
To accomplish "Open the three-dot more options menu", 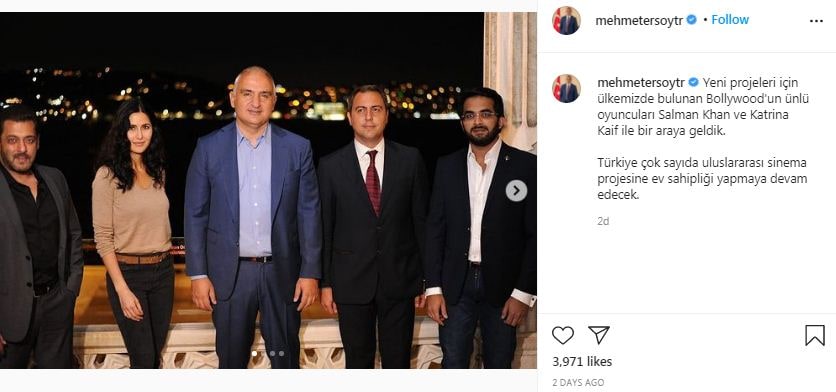I will pyautogui.click(x=816, y=21).
